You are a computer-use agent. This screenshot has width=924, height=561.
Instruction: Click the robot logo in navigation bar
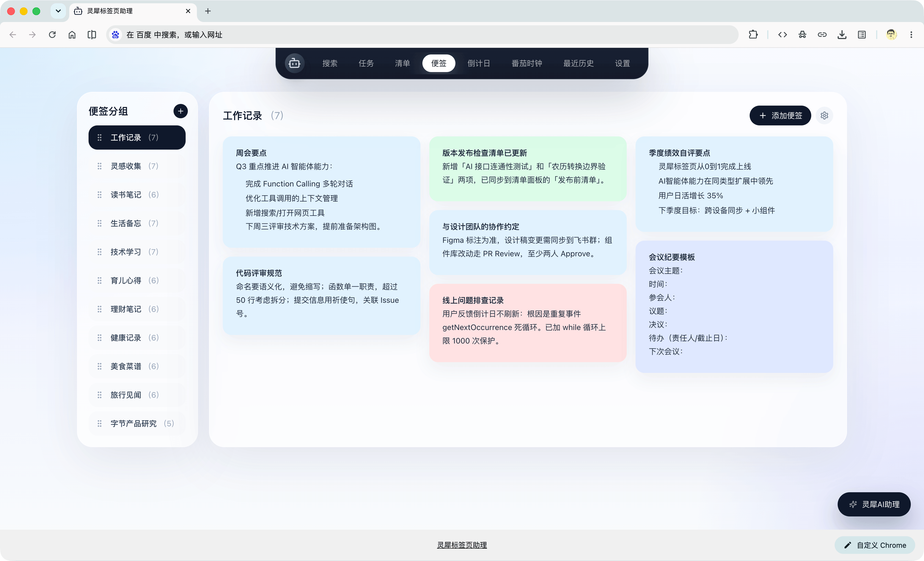pyautogui.click(x=294, y=63)
